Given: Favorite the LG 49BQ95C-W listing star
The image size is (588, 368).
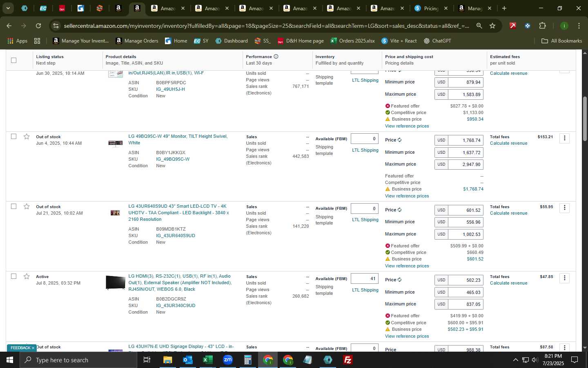Looking at the screenshot, I should pos(27,137).
